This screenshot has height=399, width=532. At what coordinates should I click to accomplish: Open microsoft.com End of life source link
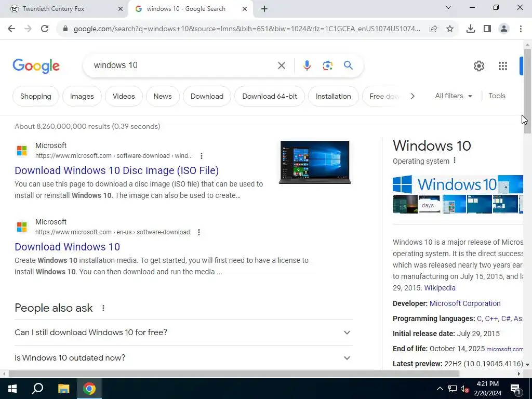coord(504,349)
